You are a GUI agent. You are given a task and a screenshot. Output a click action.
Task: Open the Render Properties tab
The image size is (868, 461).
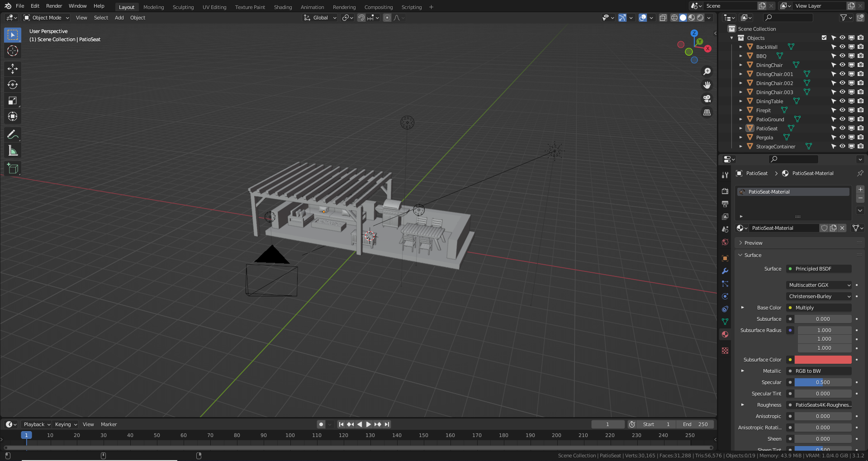(725, 191)
